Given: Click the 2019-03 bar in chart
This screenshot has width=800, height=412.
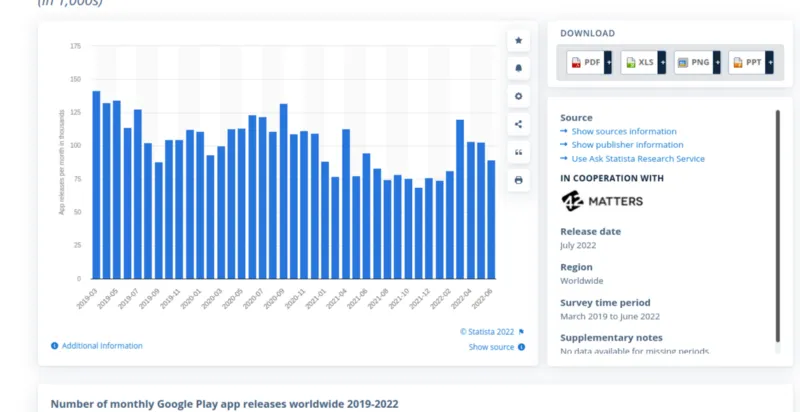Looking at the screenshot, I should 96,185.
